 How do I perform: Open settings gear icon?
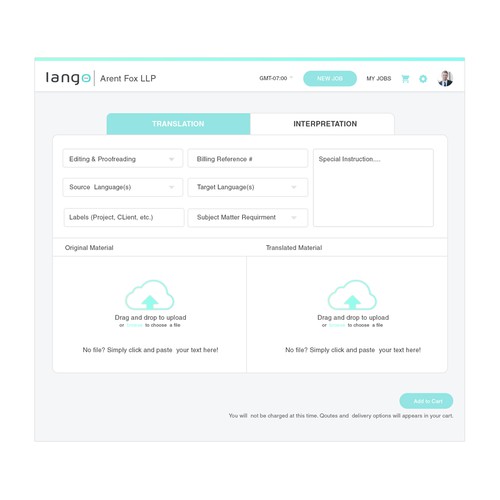click(423, 79)
